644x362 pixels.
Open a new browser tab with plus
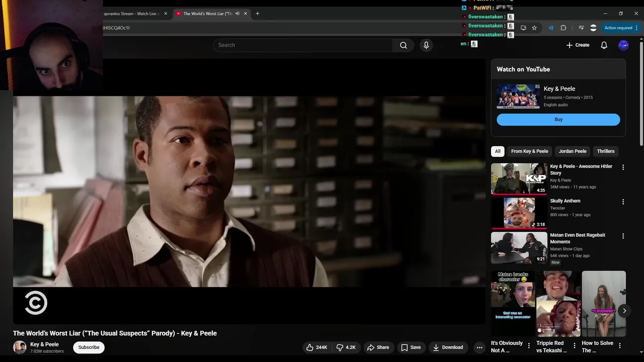(258, 14)
